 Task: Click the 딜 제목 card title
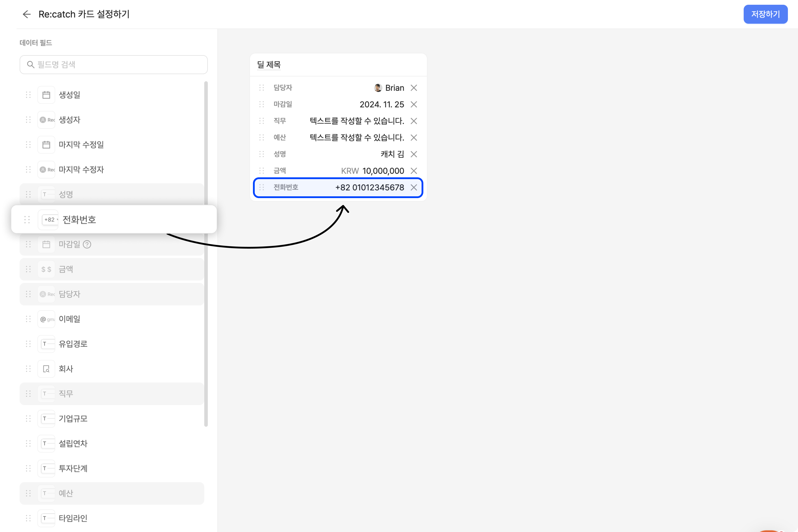point(269,64)
